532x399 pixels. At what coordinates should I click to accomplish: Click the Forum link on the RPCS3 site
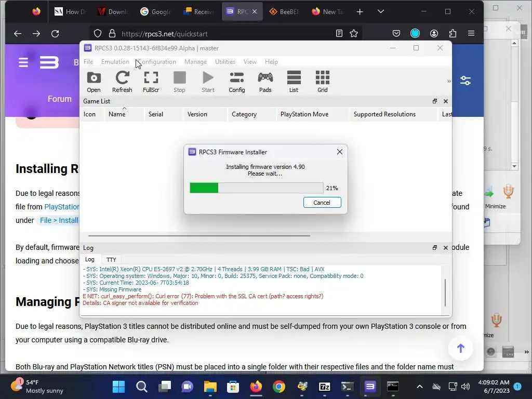tap(60, 99)
